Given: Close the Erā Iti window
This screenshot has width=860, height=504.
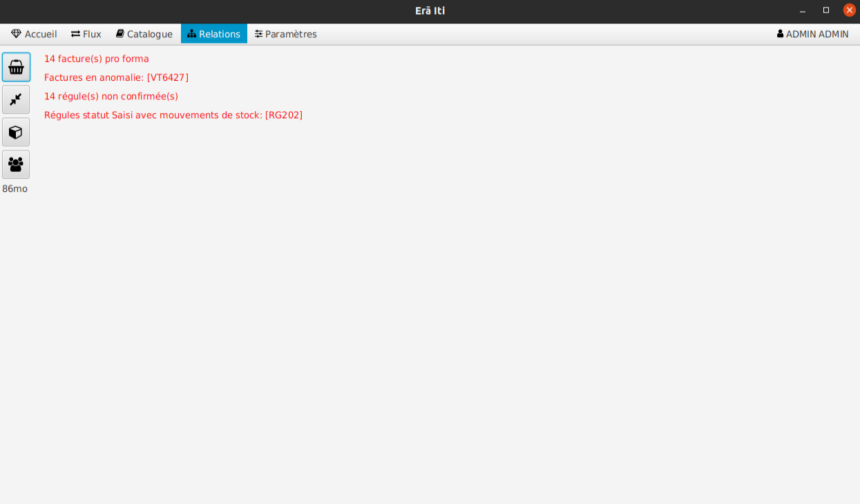Looking at the screenshot, I should 850,10.
